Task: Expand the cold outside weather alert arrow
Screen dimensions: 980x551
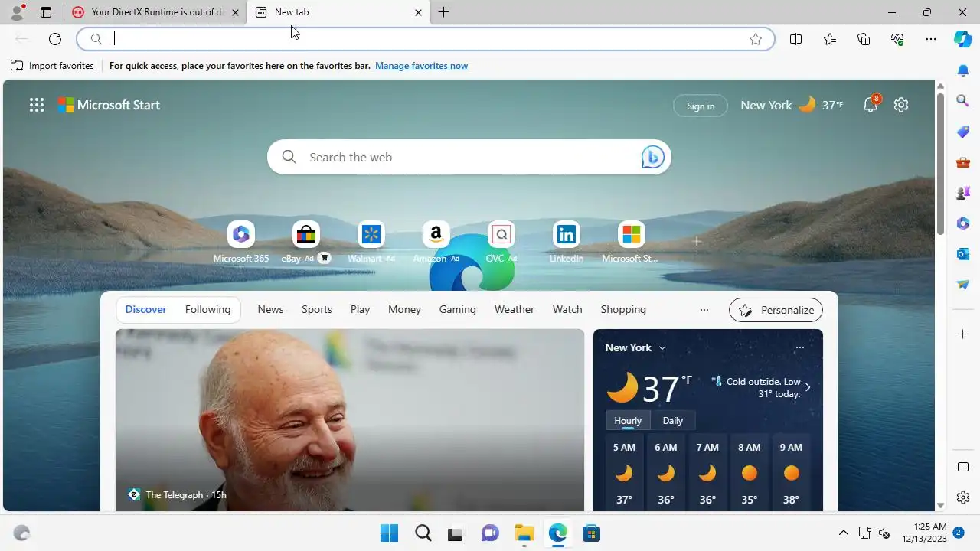Action: (807, 387)
